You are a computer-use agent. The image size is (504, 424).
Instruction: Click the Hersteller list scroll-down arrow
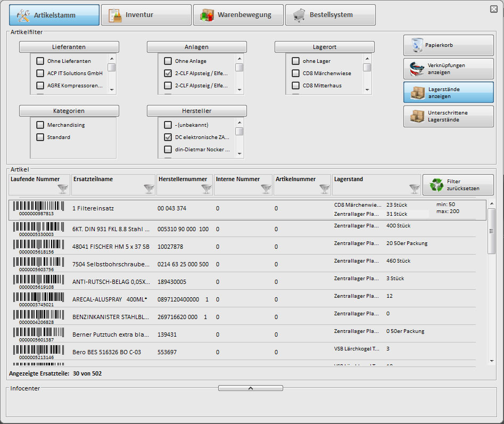pyautogui.click(x=239, y=153)
